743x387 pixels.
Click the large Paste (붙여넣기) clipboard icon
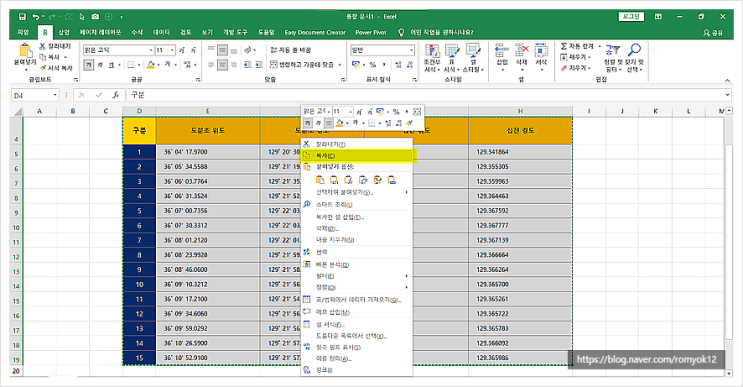[25, 51]
